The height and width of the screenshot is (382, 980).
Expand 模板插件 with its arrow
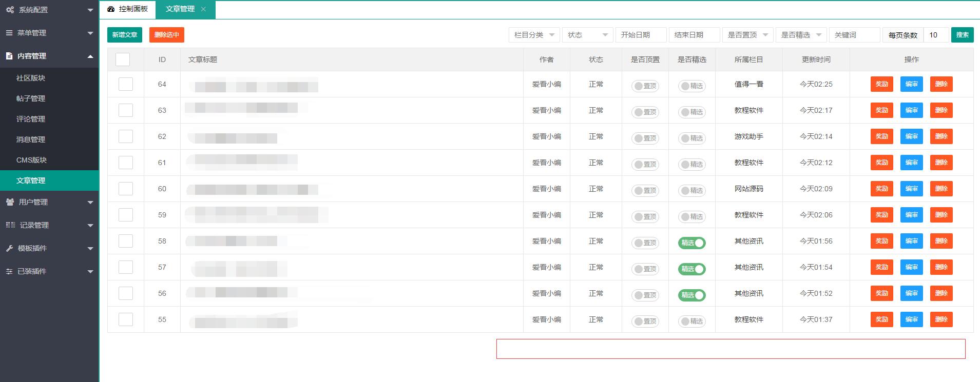90,249
